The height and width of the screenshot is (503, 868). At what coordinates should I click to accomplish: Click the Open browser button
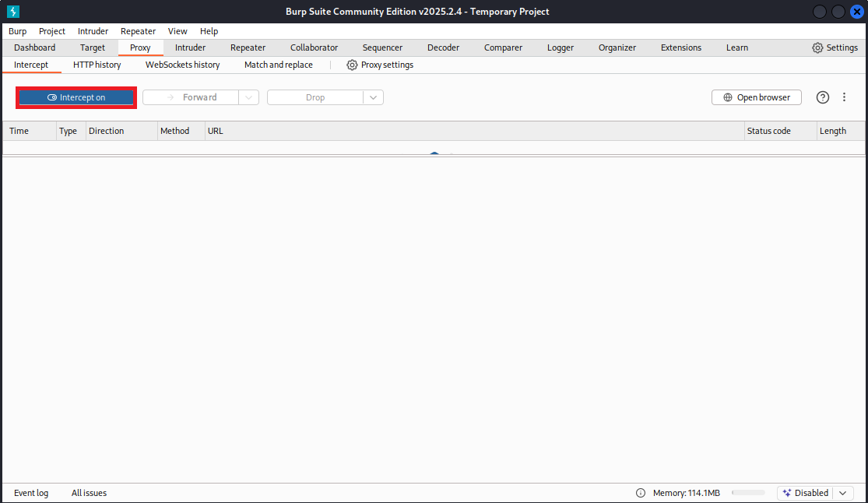tap(757, 97)
